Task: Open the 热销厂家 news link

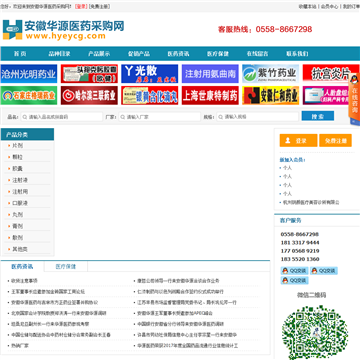Action: pyautogui.click(x=20, y=346)
